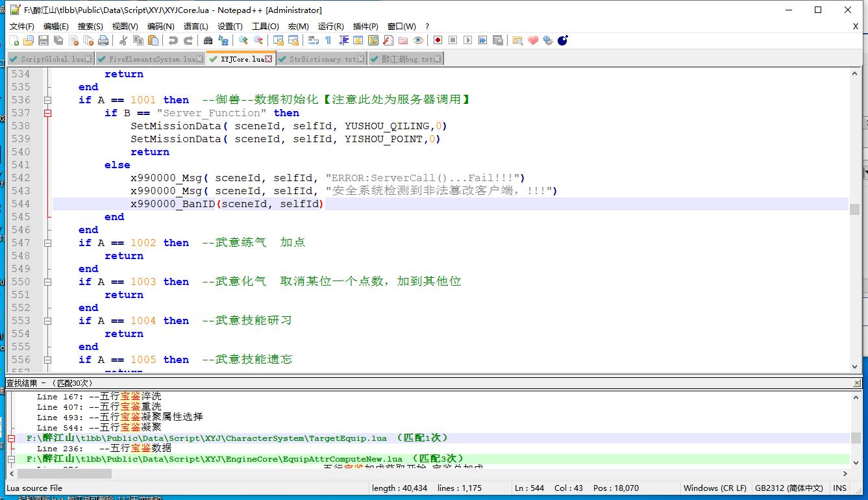Close the FiveElementsSystem.lua tab
Screen dimensions: 868x500
click(200, 59)
